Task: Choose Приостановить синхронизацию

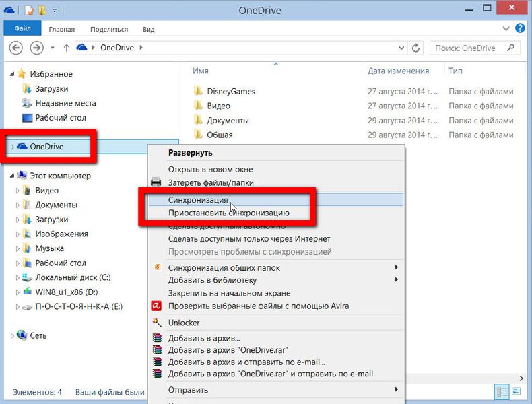Action: 276,213
